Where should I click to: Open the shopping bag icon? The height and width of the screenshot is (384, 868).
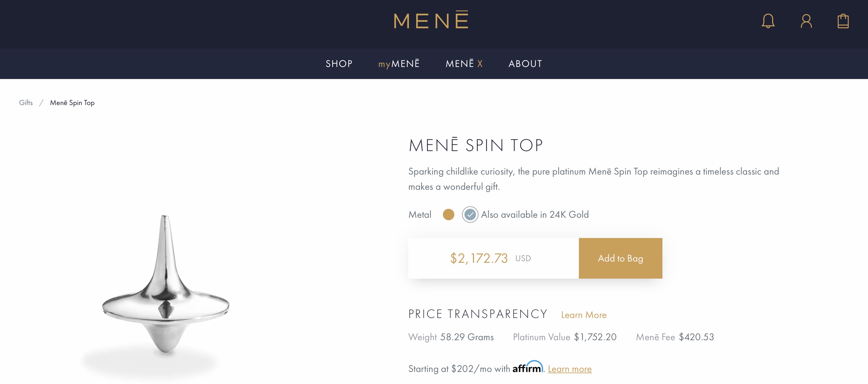click(843, 21)
